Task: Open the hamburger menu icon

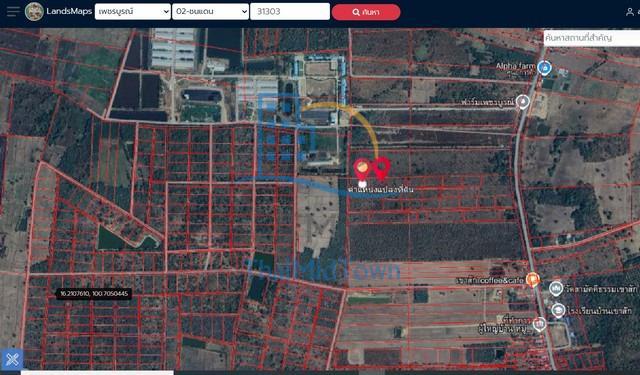Action: point(13,11)
